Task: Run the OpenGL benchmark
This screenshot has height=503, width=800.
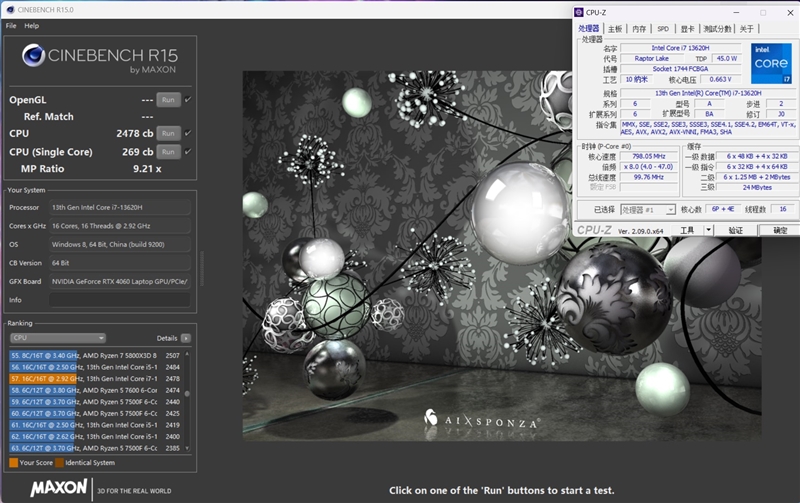Action: pos(168,99)
